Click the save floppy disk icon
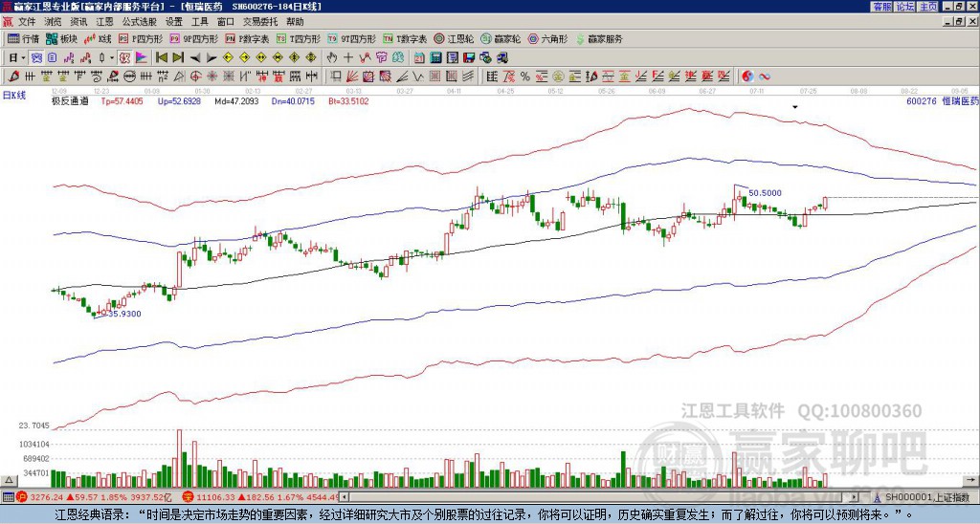980x524 pixels. (469, 58)
